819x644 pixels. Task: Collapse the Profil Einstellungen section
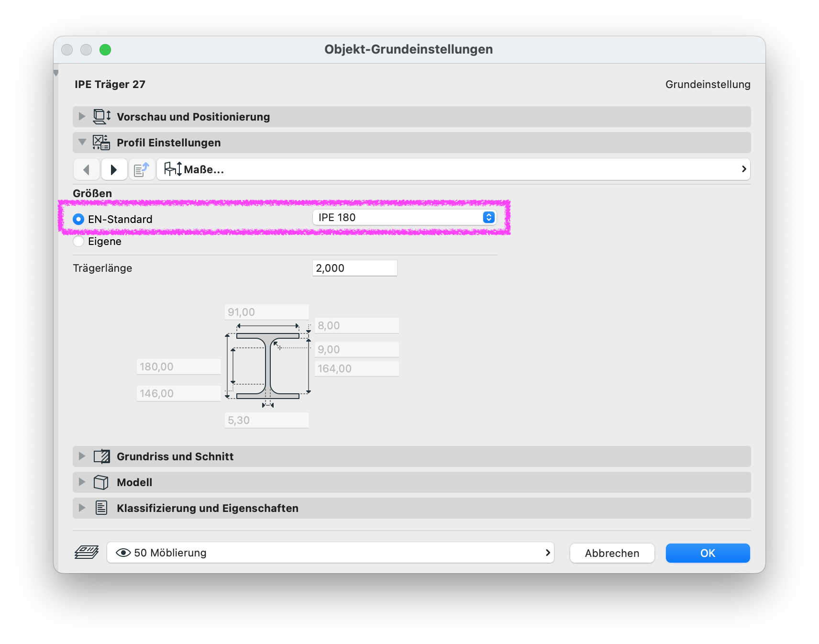[82, 142]
